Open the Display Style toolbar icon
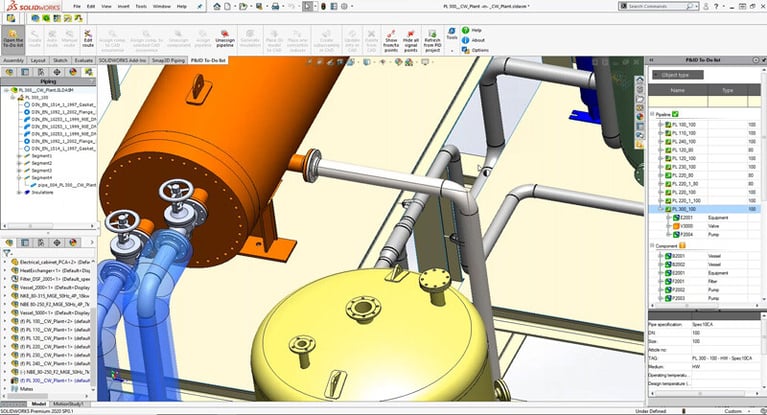Viewport: 767px width, 415px height. [x=367, y=62]
